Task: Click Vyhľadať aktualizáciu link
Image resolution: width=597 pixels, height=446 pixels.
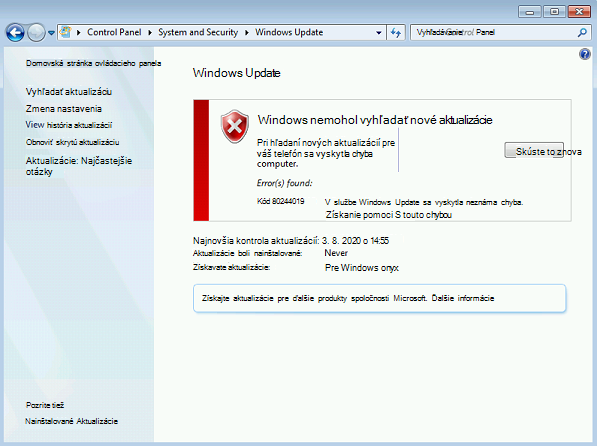Action: coord(69,92)
